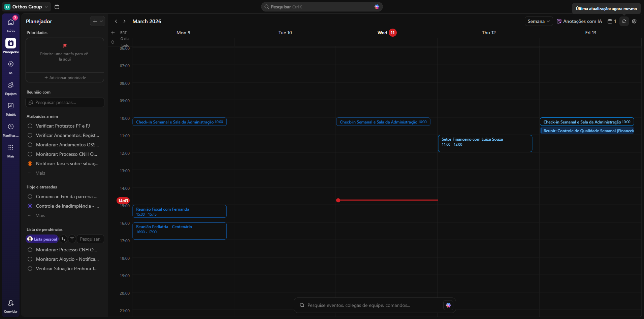Open the Semana view dropdown
The height and width of the screenshot is (319, 644).
pyautogui.click(x=538, y=21)
